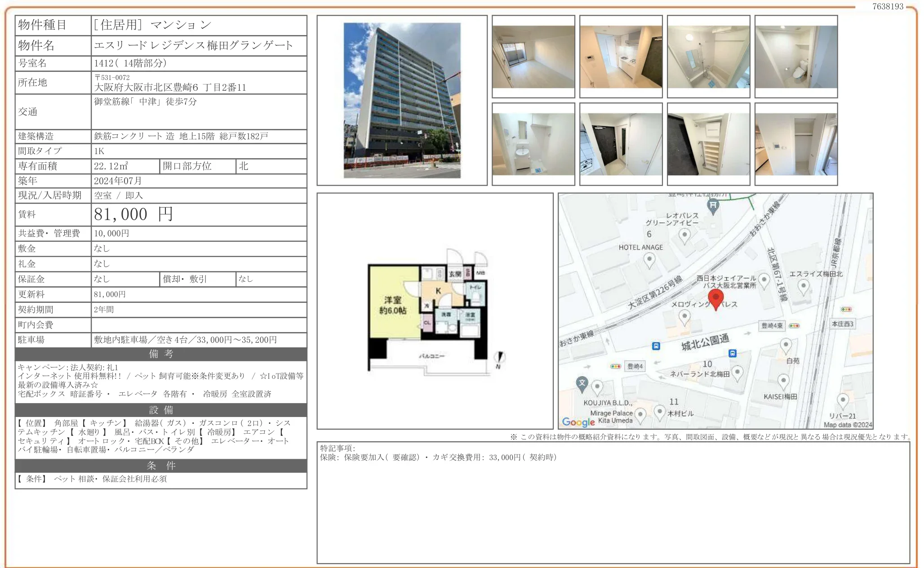The image size is (924, 568).
Task: Click bus stop icon left of 城北公園通
Action: 656,346
